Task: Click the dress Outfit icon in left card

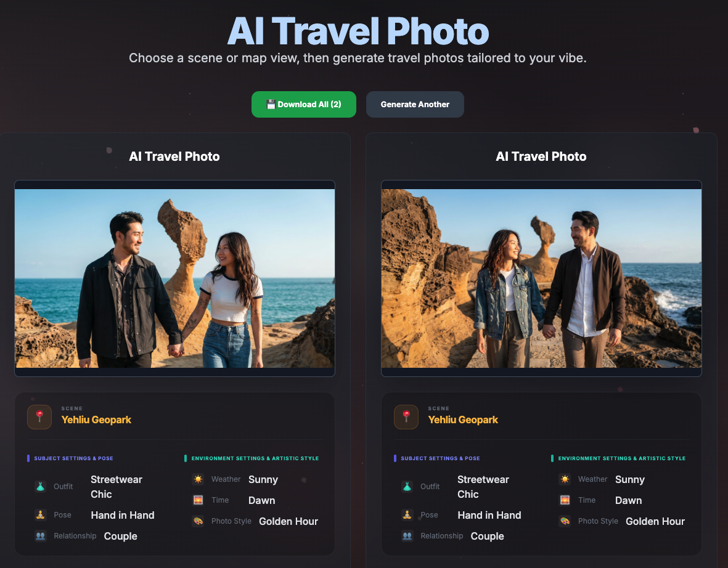Action: click(x=41, y=487)
